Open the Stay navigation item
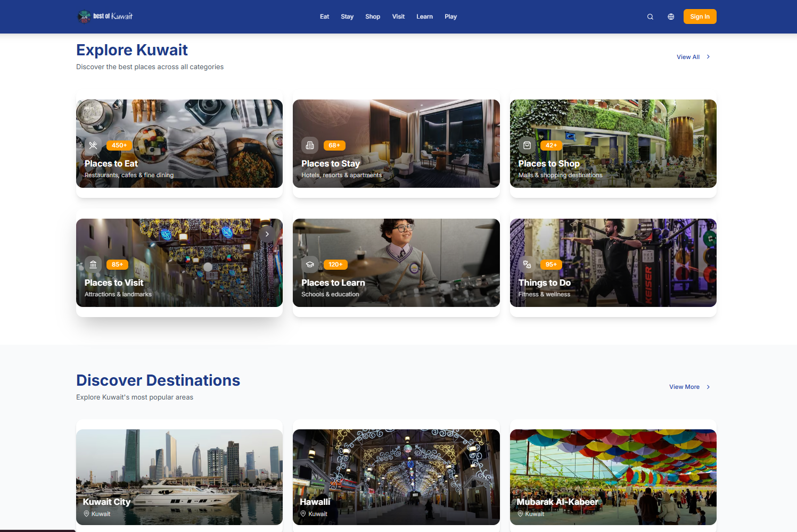Screen dimensions: 797x532 coord(347,16)
